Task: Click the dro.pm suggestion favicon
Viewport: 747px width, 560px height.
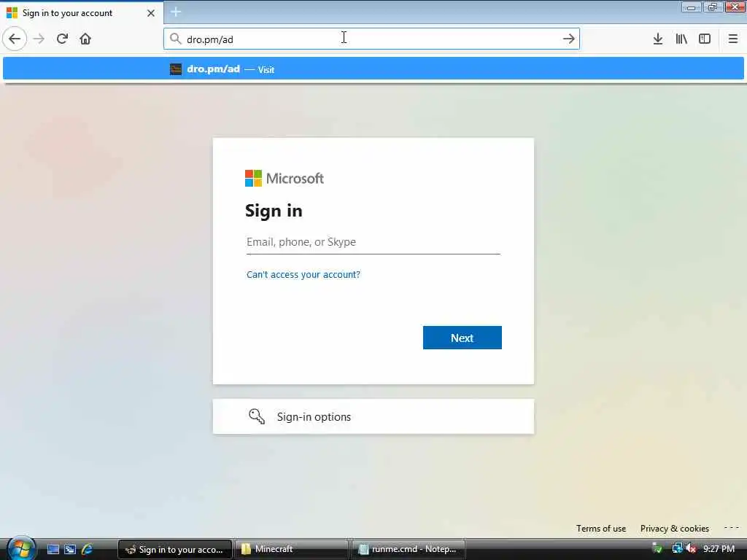Action: coord(175,69)
